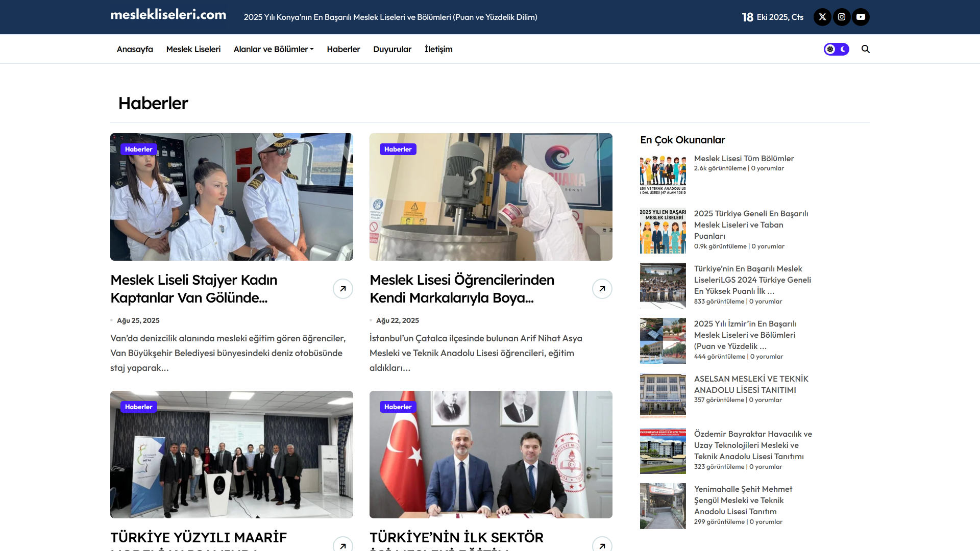Open the site's YouTube channel
Viewport: 980px width, 551px height.
click(861, 17)
